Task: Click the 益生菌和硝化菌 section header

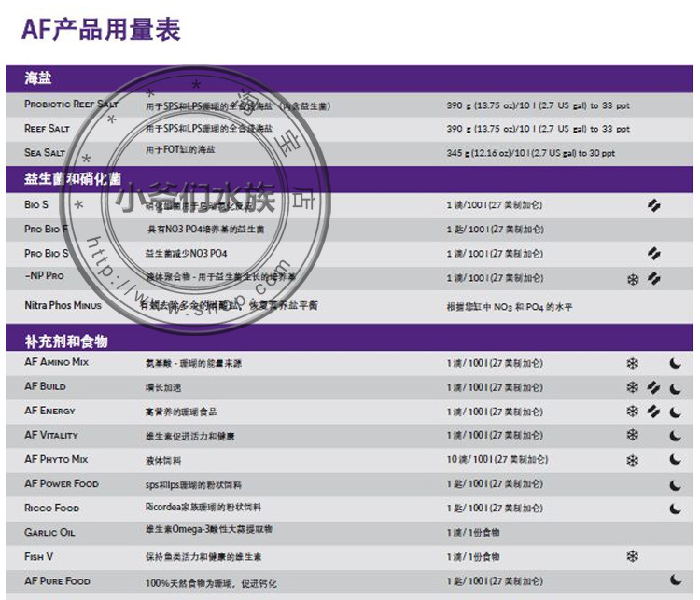Action: (73, 178)
